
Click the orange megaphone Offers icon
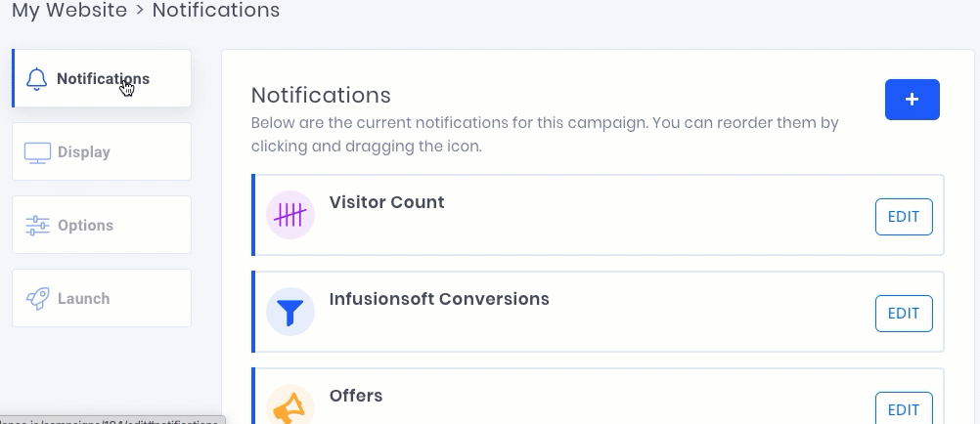tap(290, 405)
